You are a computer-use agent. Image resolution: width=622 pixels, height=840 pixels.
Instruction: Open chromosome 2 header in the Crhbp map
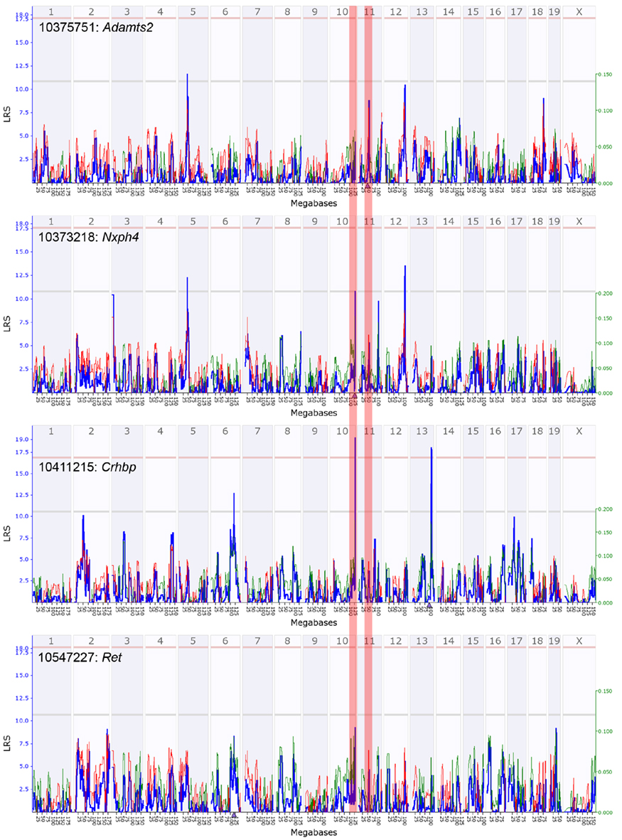(92, 431)
